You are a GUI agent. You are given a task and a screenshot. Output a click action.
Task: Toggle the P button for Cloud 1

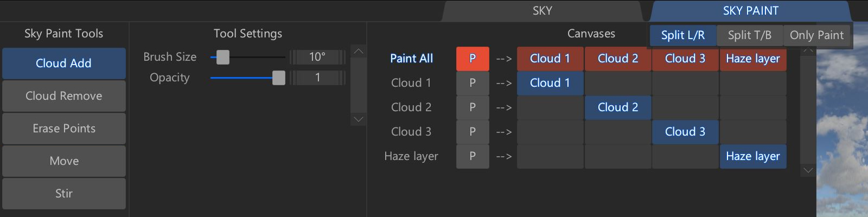coord(473,83)
